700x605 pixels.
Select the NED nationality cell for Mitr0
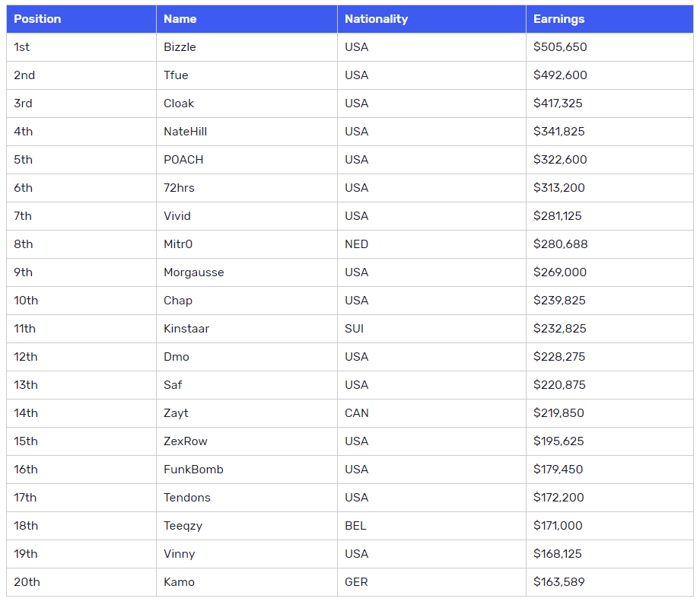(431, 244)
